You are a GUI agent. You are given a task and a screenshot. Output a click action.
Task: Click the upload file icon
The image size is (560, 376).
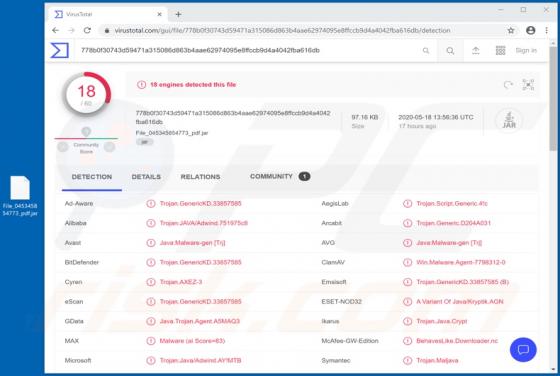click(476, 51)
